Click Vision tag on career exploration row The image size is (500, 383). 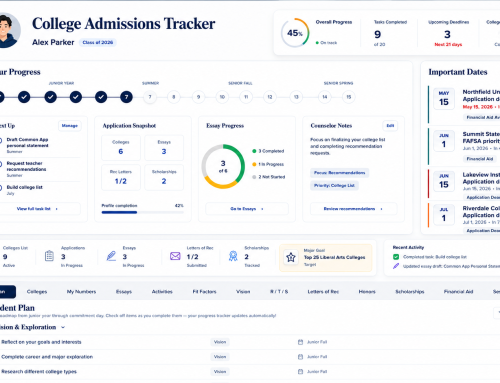[220, 357]
